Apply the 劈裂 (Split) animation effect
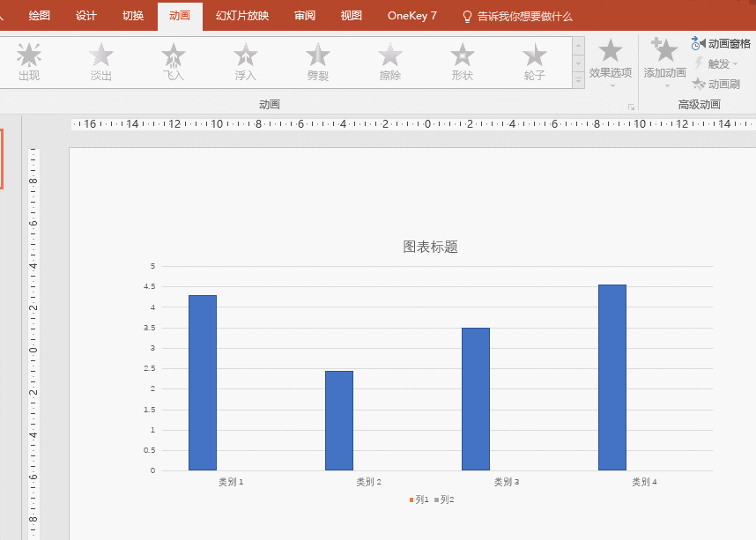Screen dimensions: 756x540 pyautogui.click(x=318, y=62)
